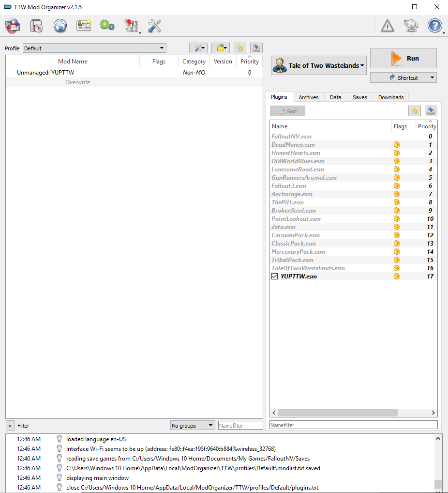The height and width of the screenshot is (493, 448).
Task: Uncheck the YUPTTW.esm plugin checkbox
Action: coord(275,277)
